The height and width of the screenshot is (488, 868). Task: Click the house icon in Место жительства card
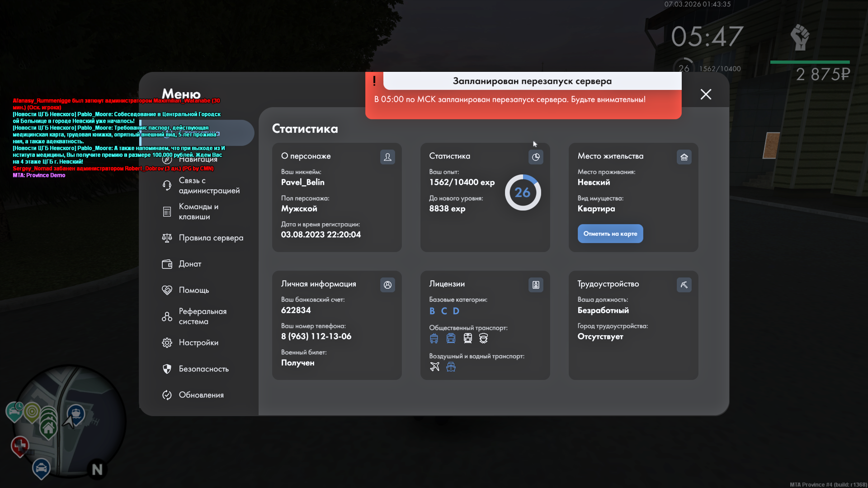tap(684, 157)
